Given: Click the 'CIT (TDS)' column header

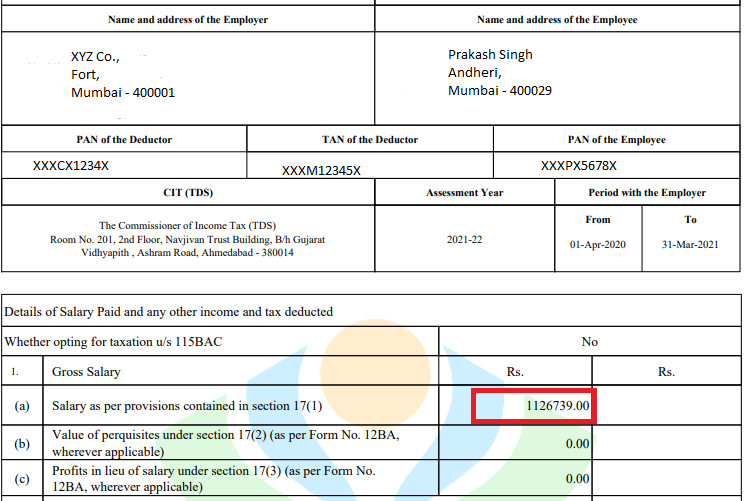Looking at the screenshot, I should 187,193.
